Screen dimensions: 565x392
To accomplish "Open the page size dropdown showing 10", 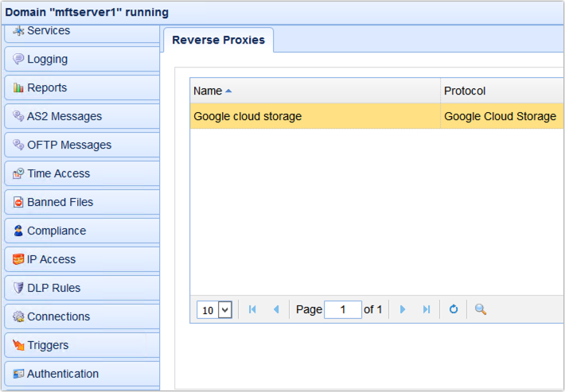I will coord(215,310).
